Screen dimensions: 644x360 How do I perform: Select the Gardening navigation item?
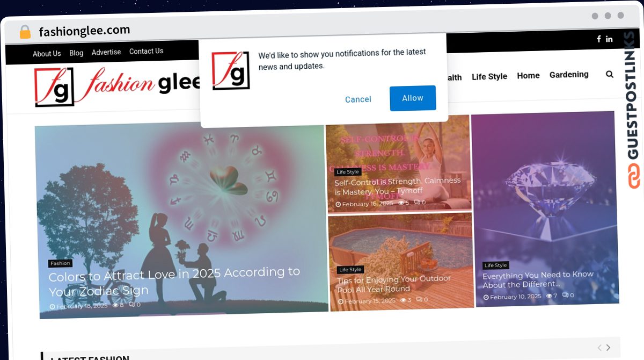[x=569, y=75]
